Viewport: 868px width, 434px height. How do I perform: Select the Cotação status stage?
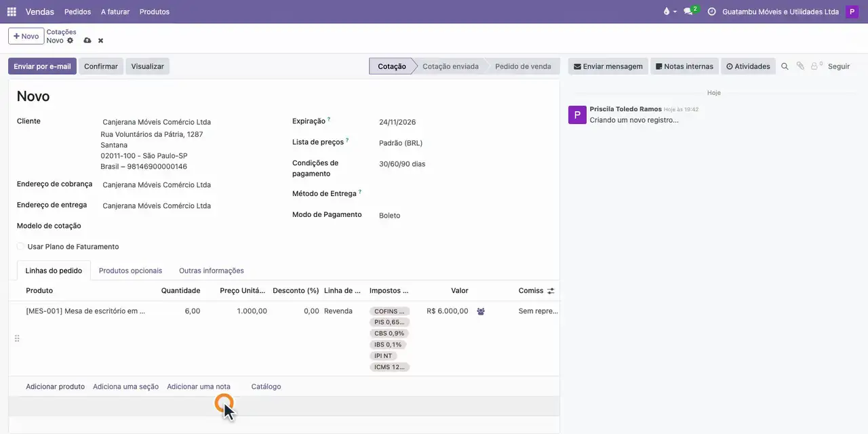tap(391, 66)
